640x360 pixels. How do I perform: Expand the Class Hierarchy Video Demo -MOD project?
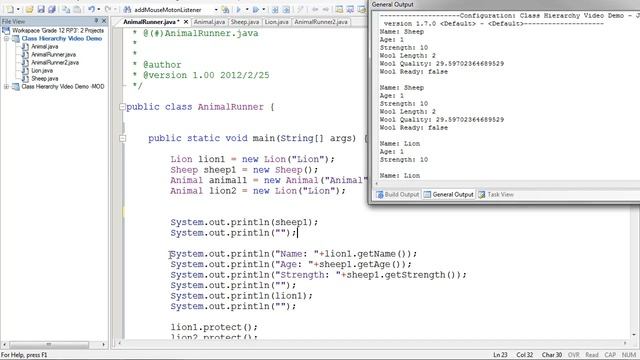pyautogui.click(x=6, y=87)
